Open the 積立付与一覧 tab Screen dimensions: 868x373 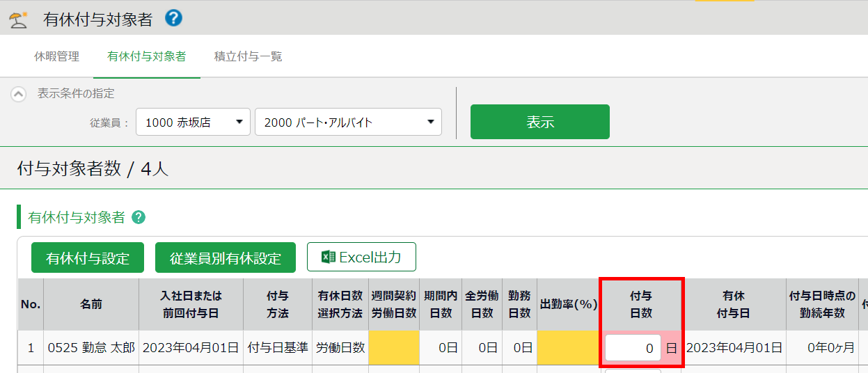(x=248, y=57)
